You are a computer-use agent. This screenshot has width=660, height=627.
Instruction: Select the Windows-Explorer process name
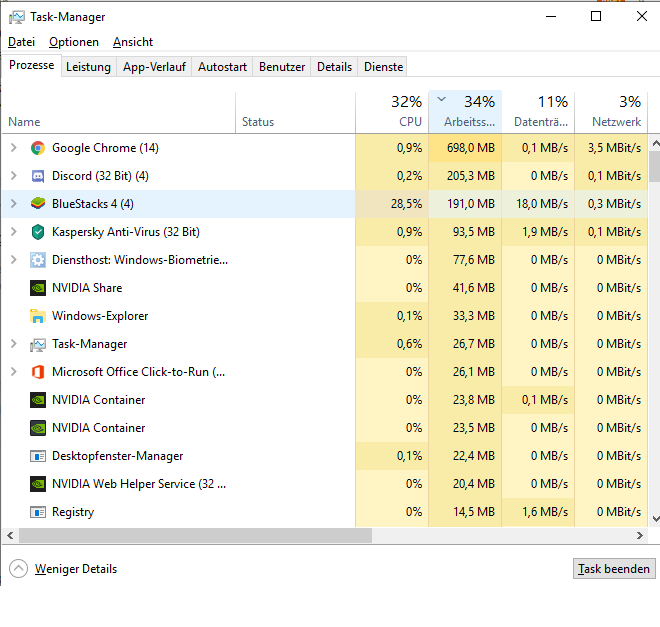point(100,316)
